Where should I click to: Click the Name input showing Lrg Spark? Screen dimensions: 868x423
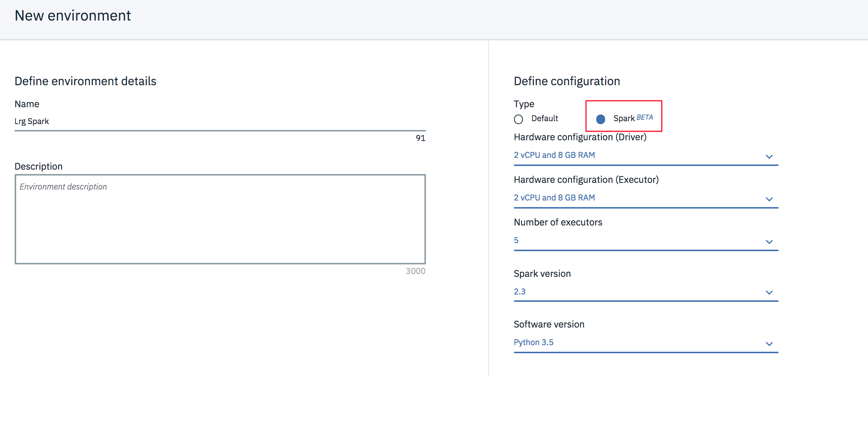[220, 121]
